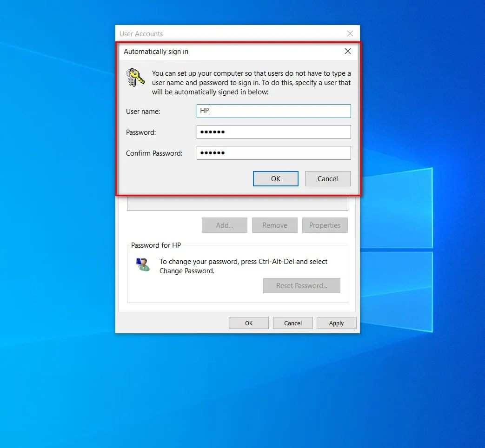Close the User Accounts window
This screenshot has width=485, height=448.
point(350,33)
